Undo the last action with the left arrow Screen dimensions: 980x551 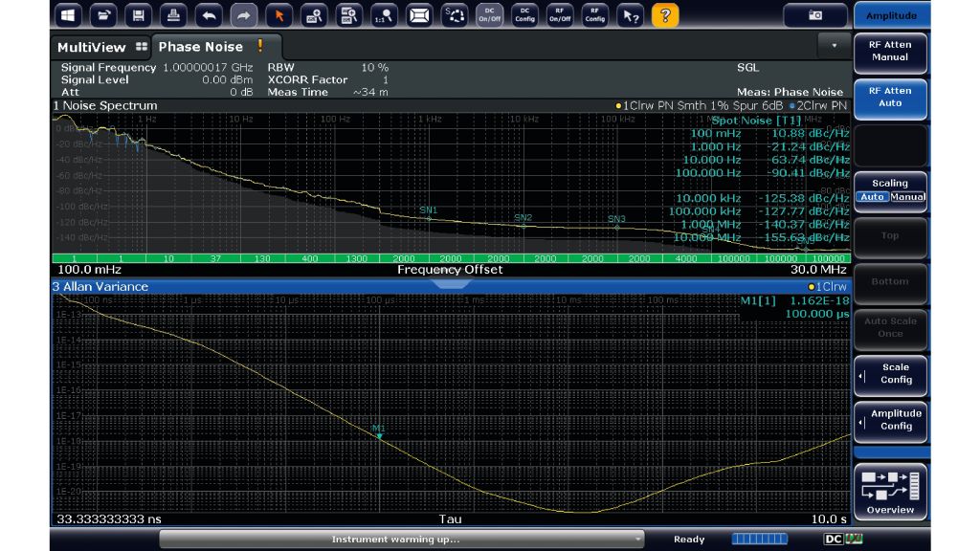(210, 15)
